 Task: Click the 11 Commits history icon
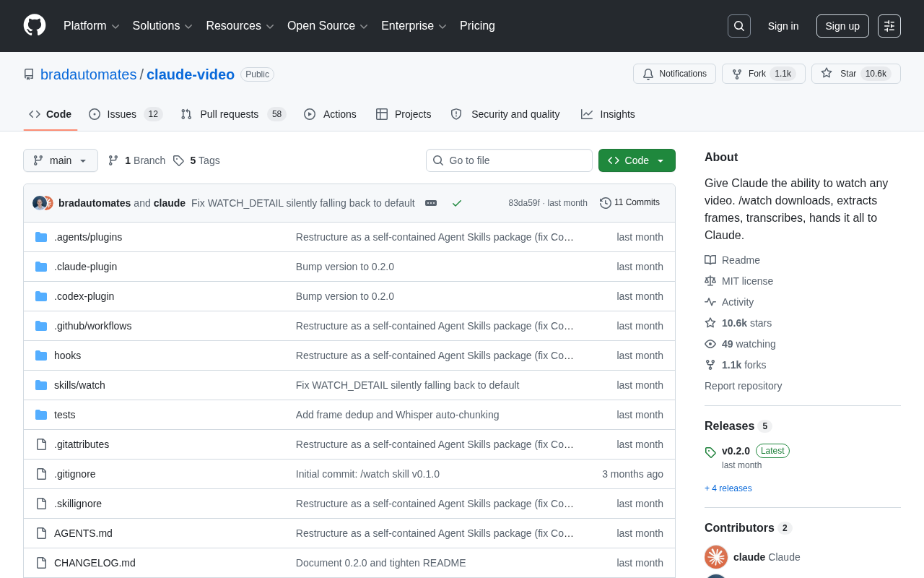pyautogui.click(x=605, y=203)
